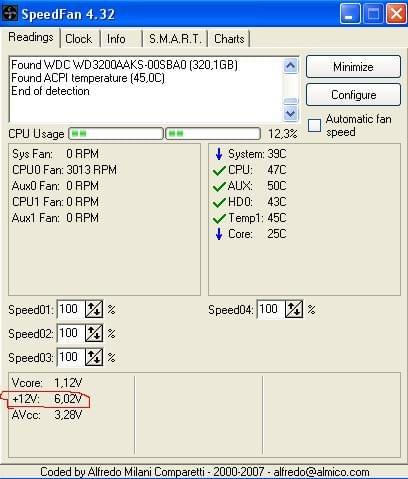Enable Automatic fan speed checkbox

pos(314,125)
